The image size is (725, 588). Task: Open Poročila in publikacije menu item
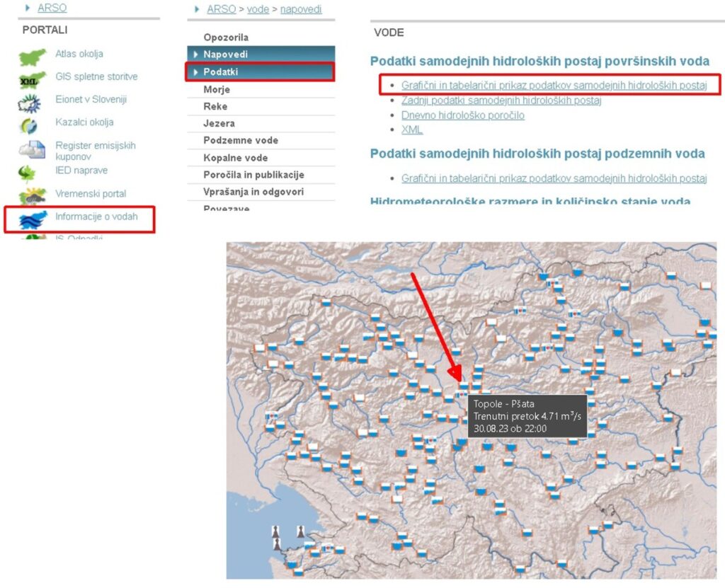coord(253,175)
